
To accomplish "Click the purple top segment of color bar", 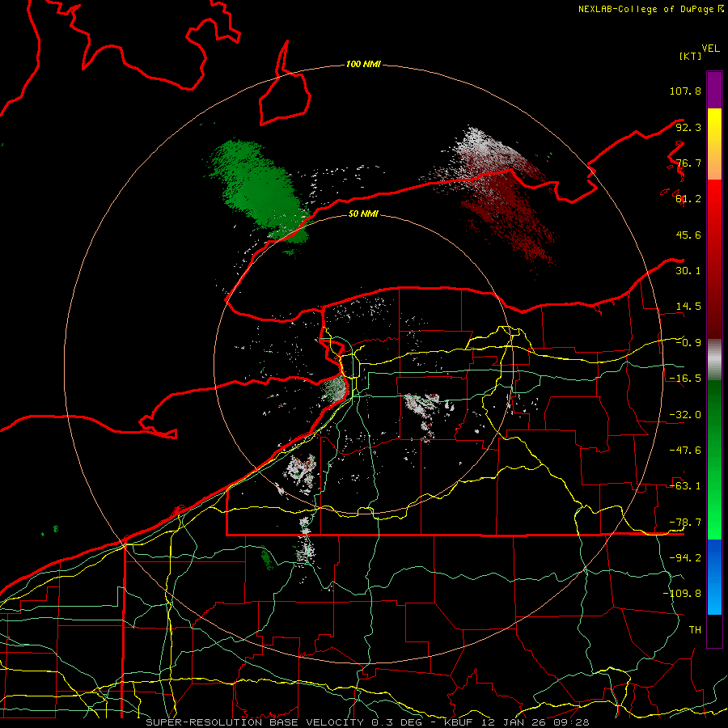I will 714,90.
